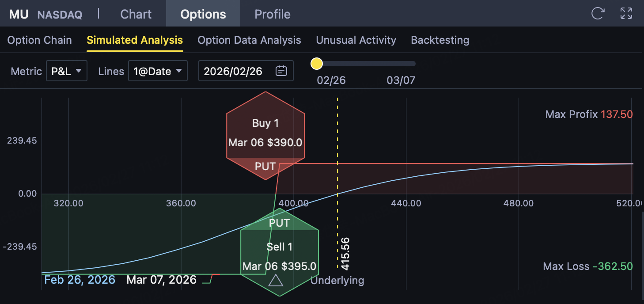View the Unusual Activity sub-tab

(x=356, y=40)
